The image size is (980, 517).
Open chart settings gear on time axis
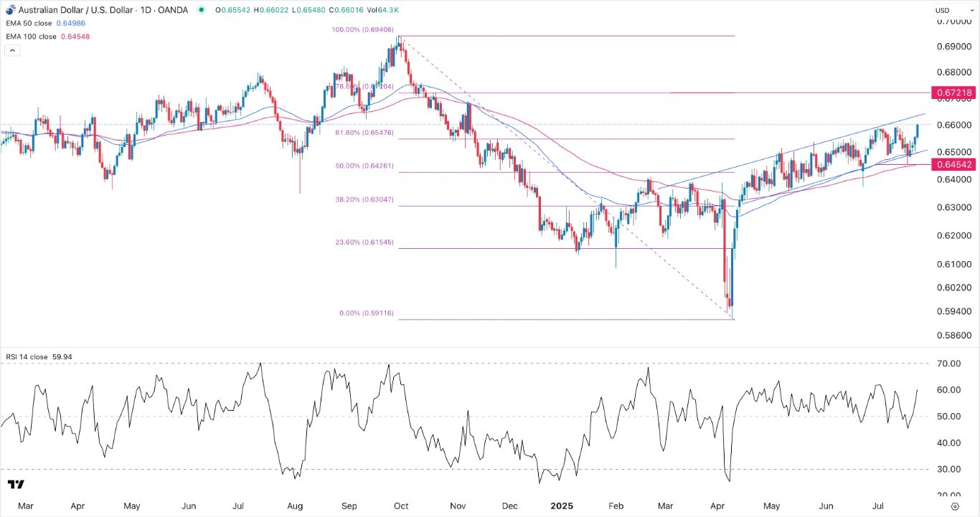click(966, 506)
